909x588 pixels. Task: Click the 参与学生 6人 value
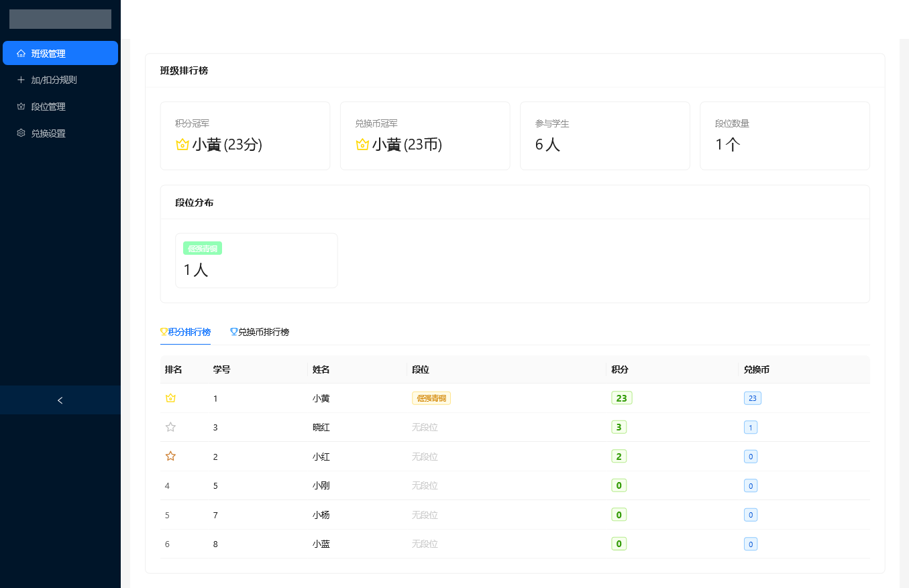(547, 144)
